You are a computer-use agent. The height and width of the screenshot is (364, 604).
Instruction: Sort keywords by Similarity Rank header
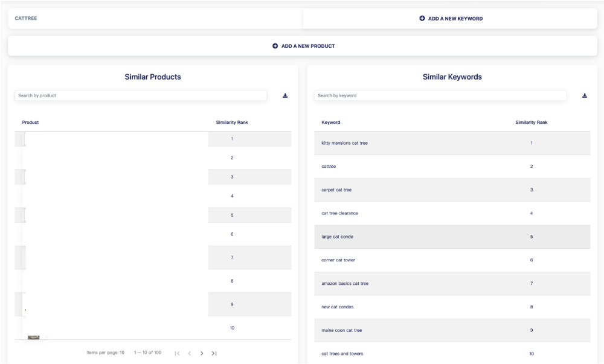pyautogui.click(x=531, y=123)
